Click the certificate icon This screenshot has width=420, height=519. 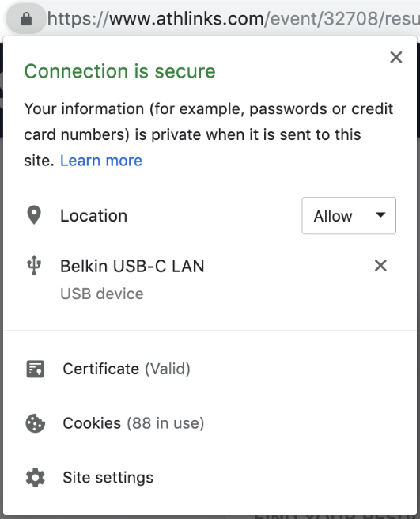pos(35,369)
